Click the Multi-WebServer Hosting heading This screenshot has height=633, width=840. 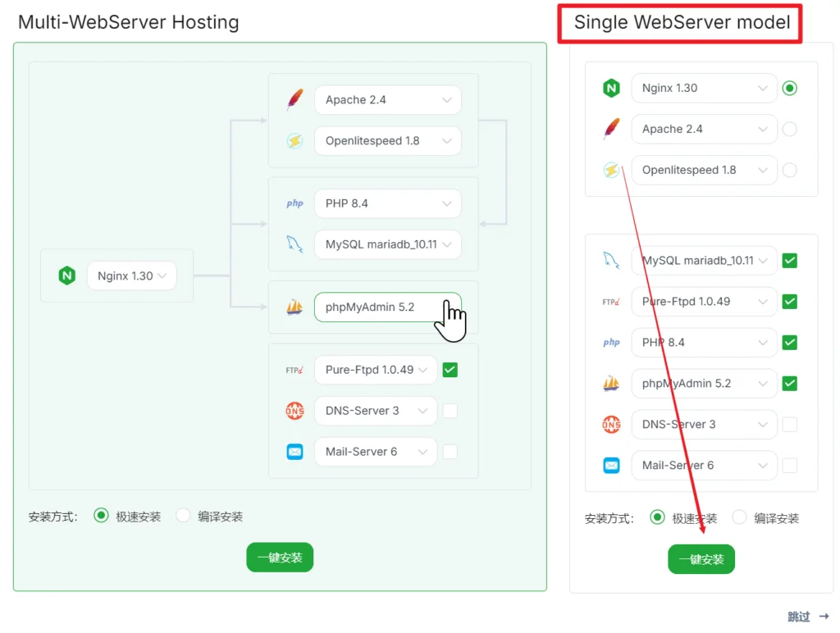tap(129, 22)
